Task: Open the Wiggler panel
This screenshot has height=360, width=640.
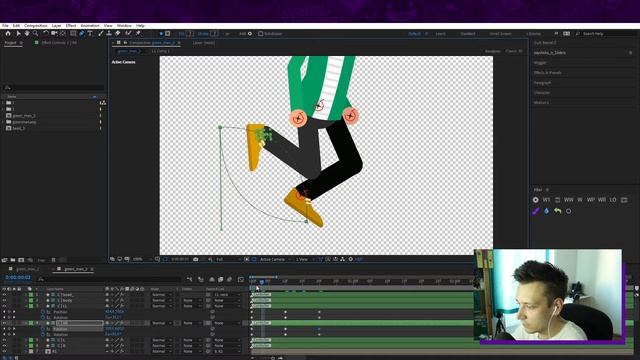Action: click(x=540, y=63)
